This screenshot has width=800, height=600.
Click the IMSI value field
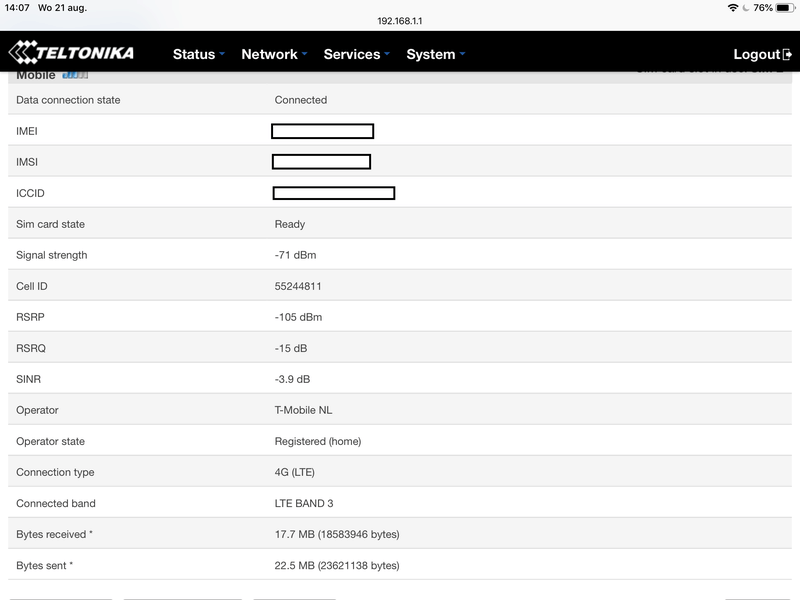click(x=321, y=162)
